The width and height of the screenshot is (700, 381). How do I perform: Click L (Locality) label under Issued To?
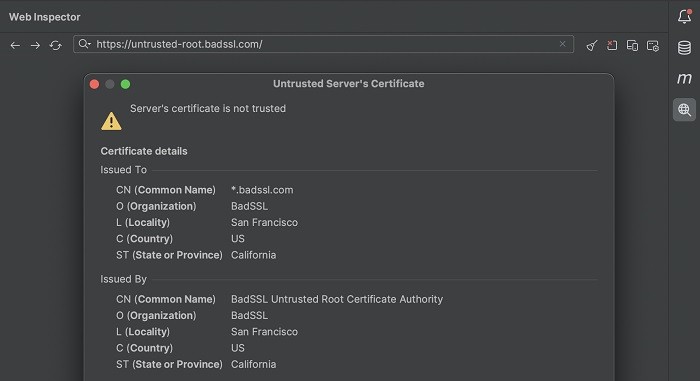(143, 222)
